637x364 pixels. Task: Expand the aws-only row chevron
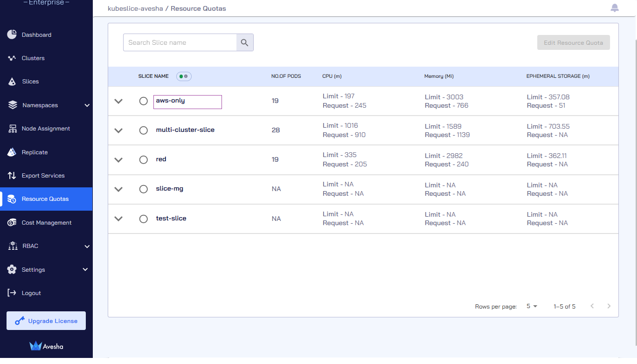click(x=118, y=101)
